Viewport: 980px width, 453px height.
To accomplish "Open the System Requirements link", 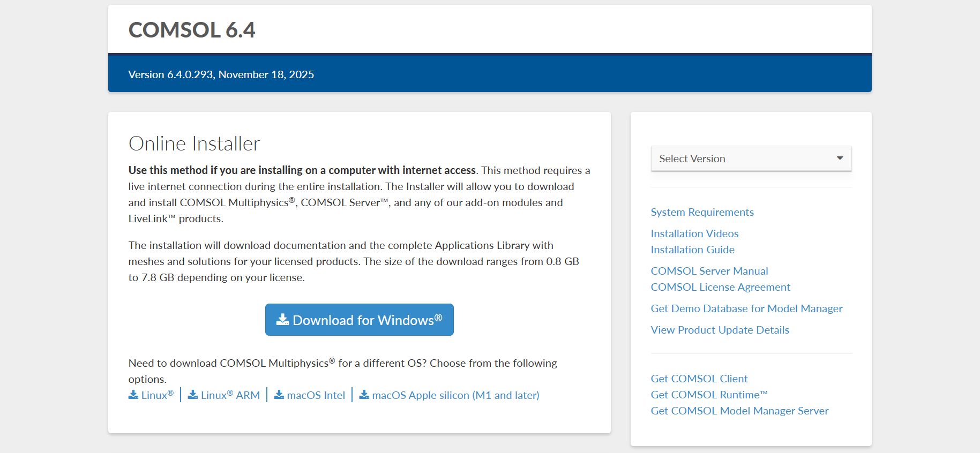I will tap(702, 212).
